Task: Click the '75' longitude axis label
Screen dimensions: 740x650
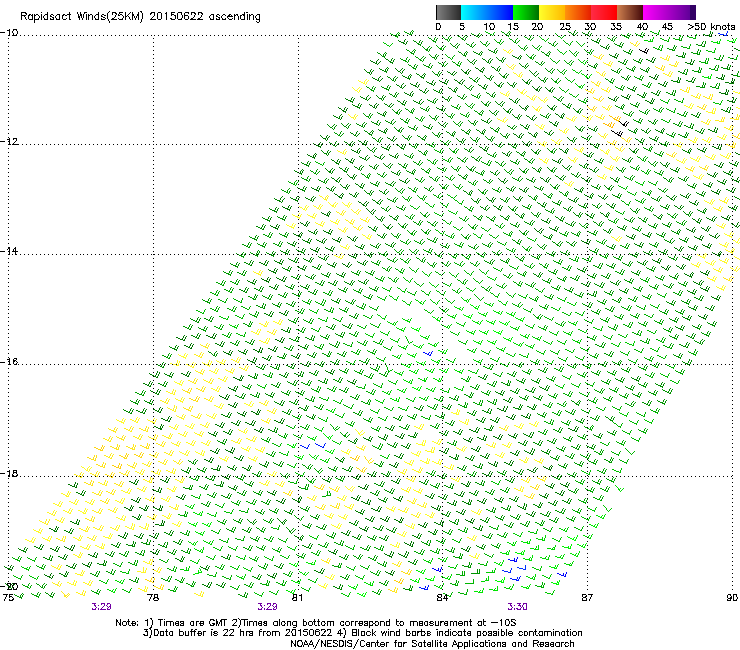Action: [x=8, y=598]
